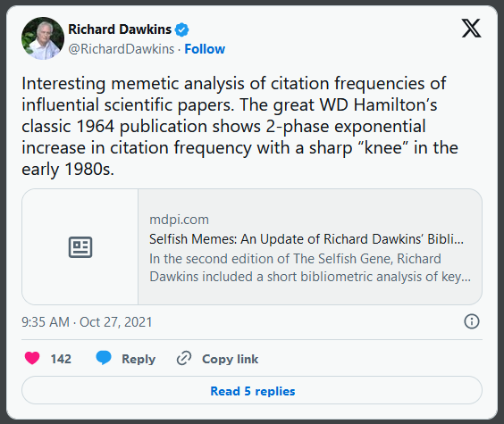Like the tweet with the heart icon
Image resolution: width=504 pixels, height=424 pixels.
point(32,358)
